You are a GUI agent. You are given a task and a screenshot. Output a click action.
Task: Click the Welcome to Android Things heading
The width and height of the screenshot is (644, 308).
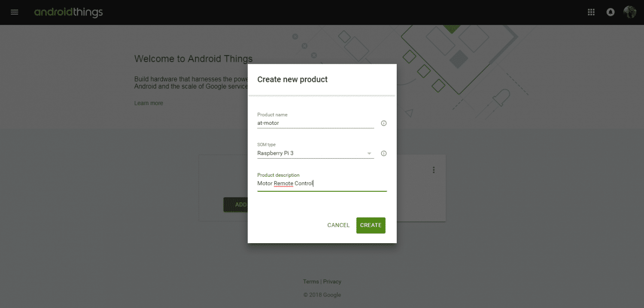pyautogui.click(x=193, y=59)
